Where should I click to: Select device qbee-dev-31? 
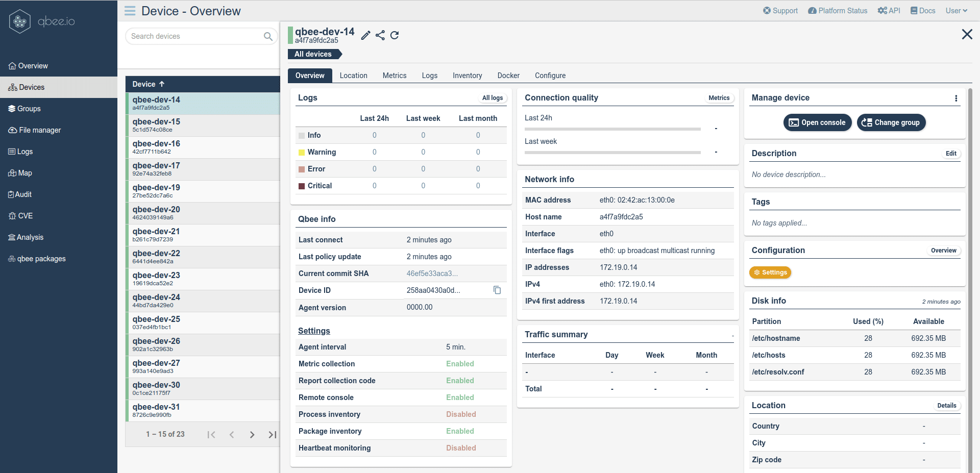tap(203, 411)
